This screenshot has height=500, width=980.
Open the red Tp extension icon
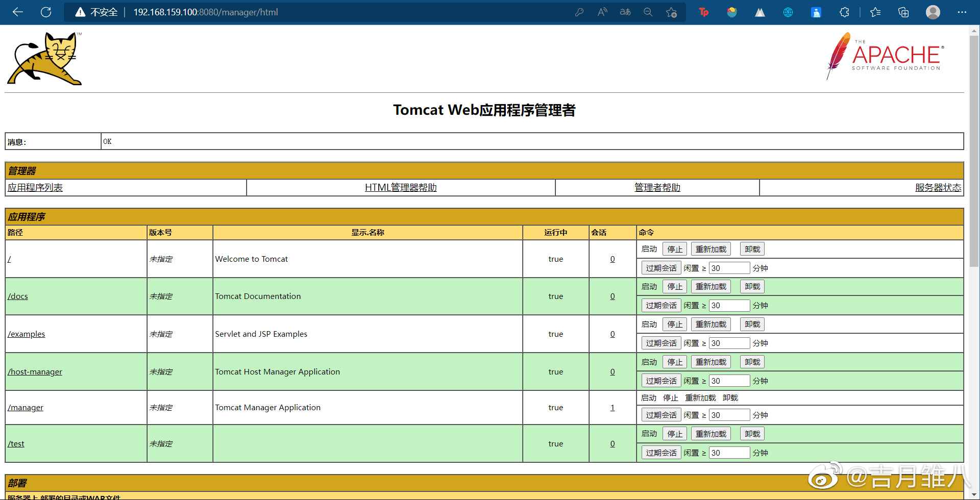click(704, 12)
